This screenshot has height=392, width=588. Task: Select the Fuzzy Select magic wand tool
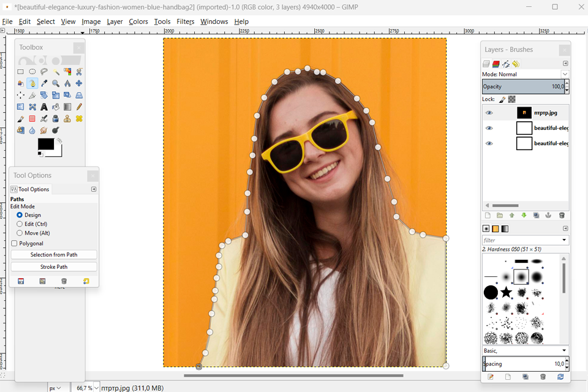coord(56,72)
